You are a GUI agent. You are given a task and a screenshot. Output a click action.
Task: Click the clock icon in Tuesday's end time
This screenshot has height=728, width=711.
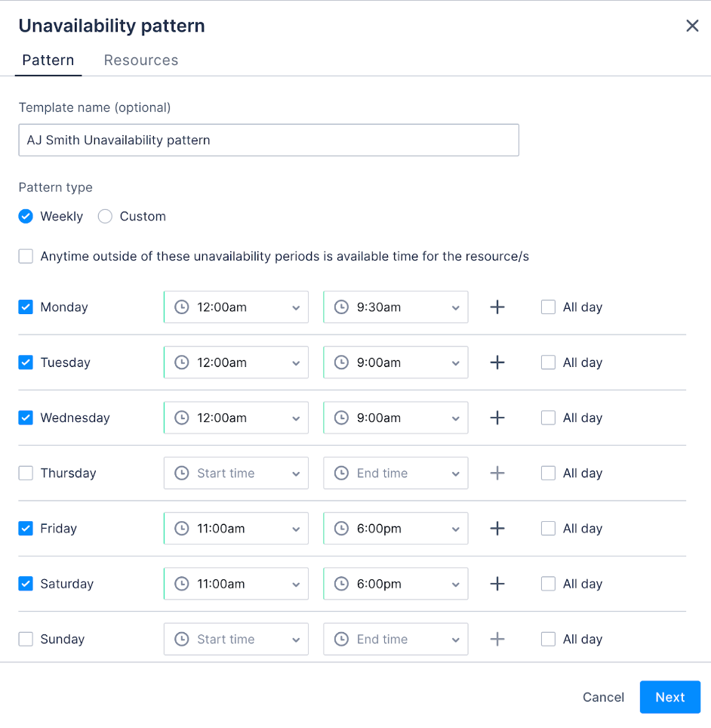tap(341, 362)
